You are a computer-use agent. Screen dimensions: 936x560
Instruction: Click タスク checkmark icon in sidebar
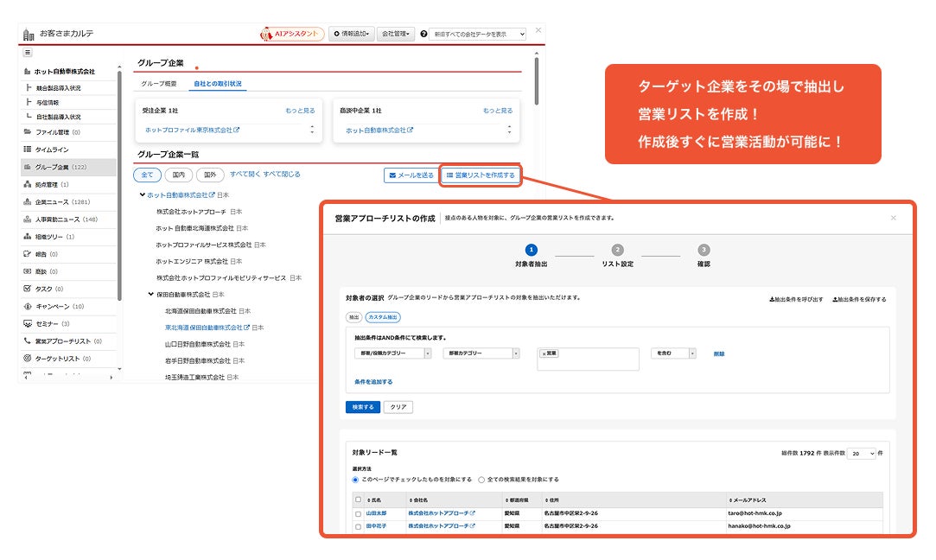click(x=28, y=289)
